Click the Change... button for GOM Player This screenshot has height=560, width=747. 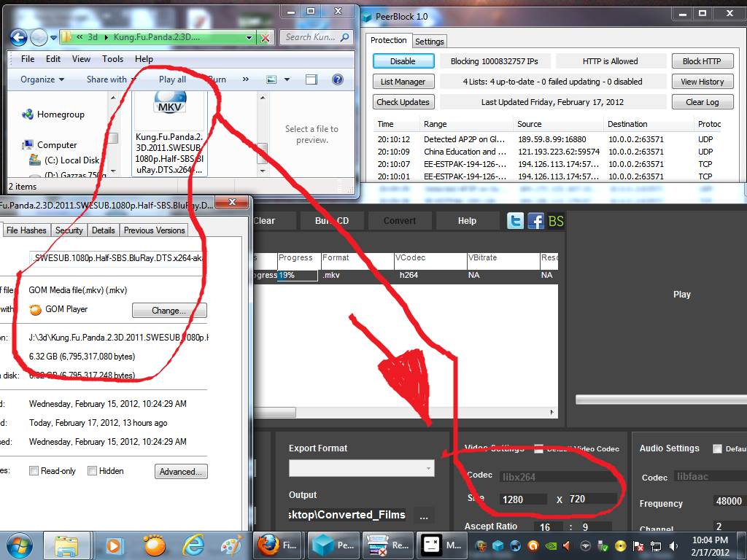tap(169, 310)
